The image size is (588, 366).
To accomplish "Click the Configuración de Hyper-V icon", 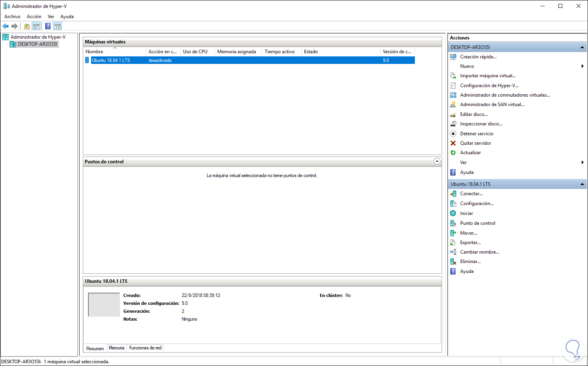I will (x=453, y=86).
